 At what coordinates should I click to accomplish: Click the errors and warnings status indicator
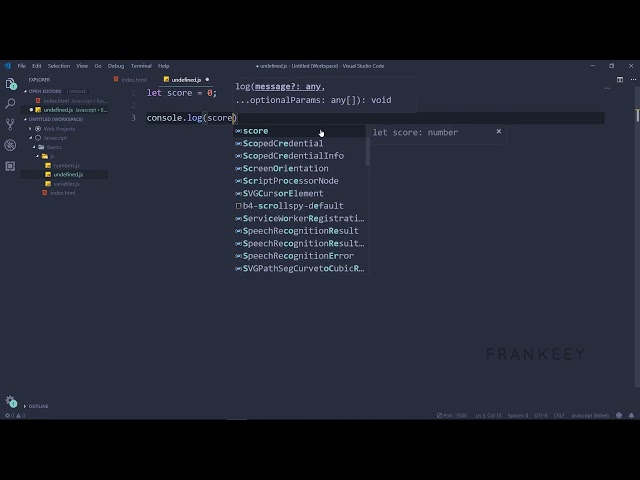point(15,416)
